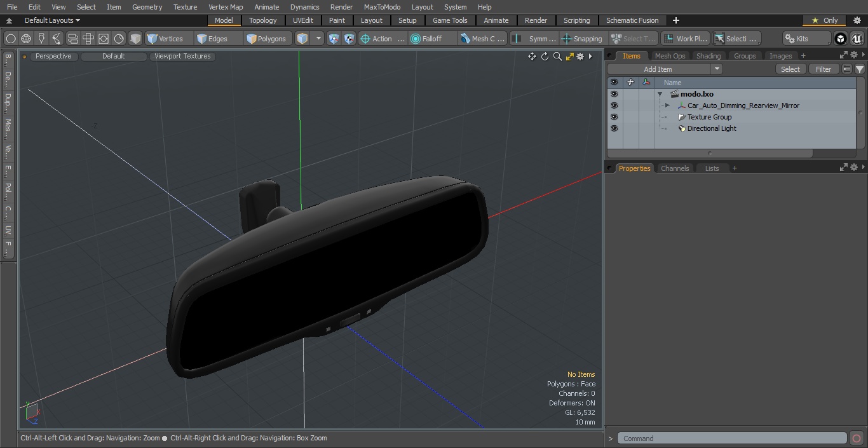Screen dimensions: 868x448
Task: Click the record button beside Command field
Action: pyautogui.click(x=856, y=438)
